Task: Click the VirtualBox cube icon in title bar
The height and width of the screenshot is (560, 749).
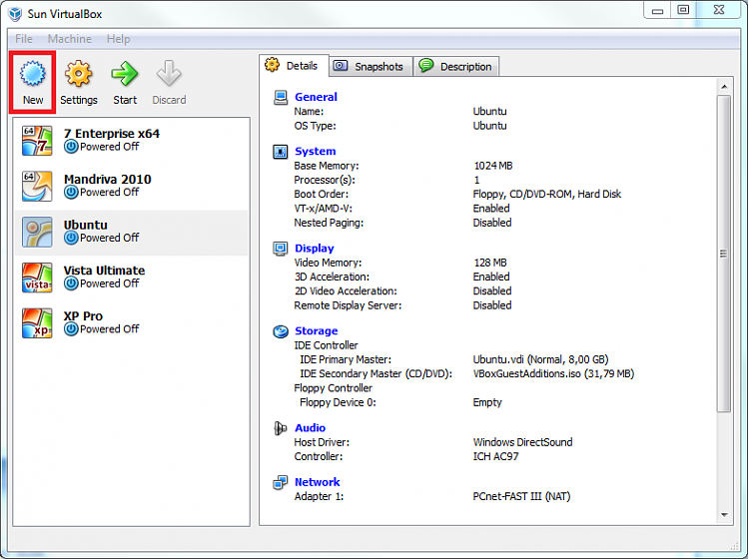Action: [x=15, y=14]
